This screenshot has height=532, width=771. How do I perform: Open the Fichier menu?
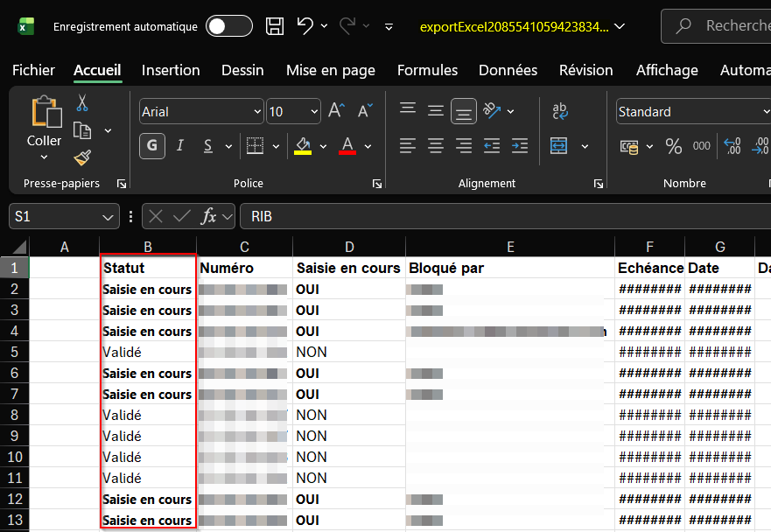pos(33,70)
